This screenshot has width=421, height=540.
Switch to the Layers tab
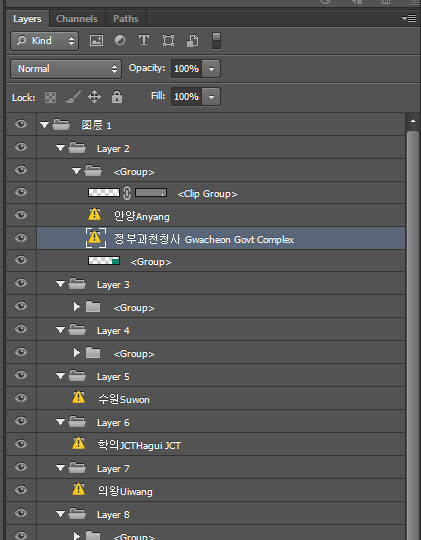[x=27, y=19]
